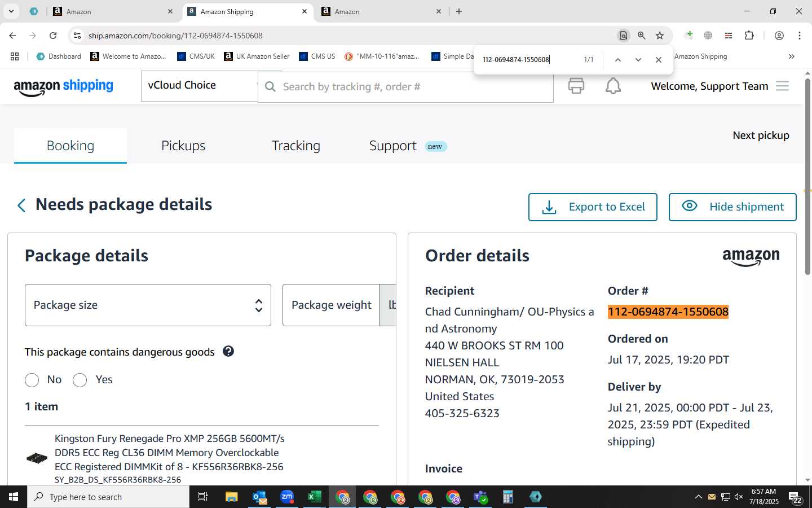Open the Windows Start menu
The width and height of the screenshot is (812, 508).
point(14,497)
